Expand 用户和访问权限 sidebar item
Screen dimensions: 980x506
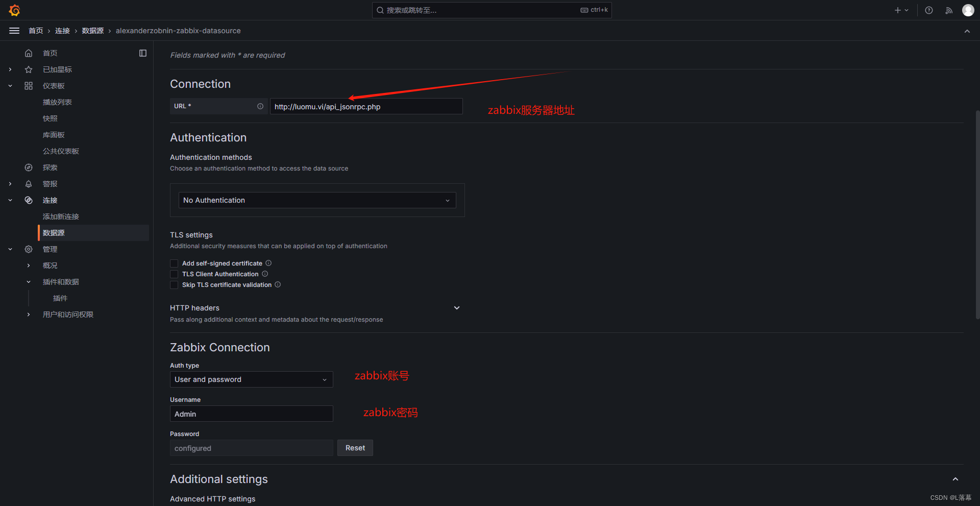(29, 315)
